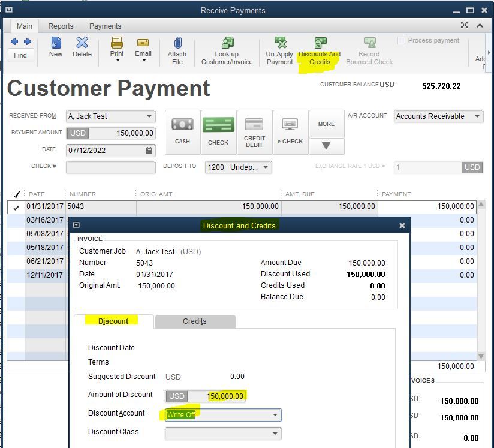
Task: Choose e-CHECK payment method
Action: 290,132
